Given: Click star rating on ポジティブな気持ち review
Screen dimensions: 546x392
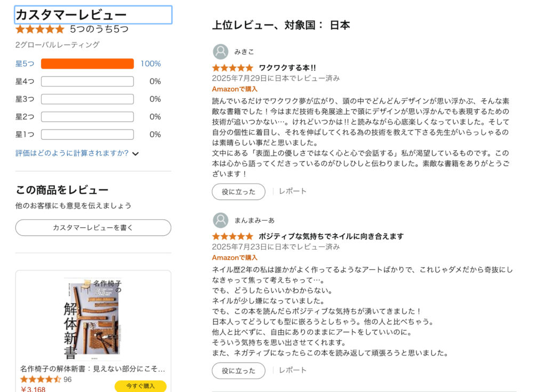Looking at the screenshot, I should (232, 236).
